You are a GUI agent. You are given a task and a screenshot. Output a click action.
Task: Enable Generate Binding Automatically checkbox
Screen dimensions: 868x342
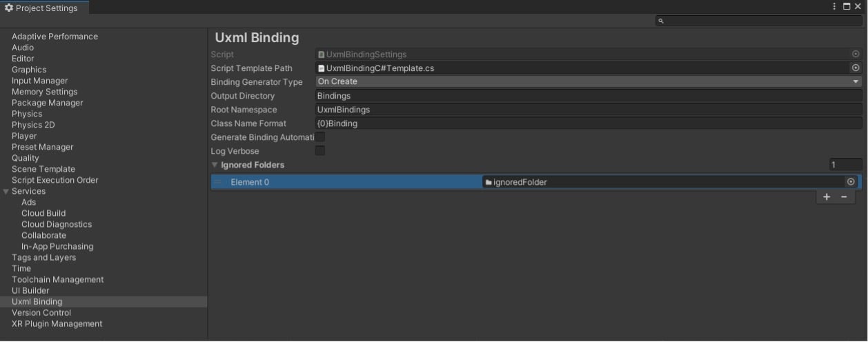[x=320, y=137]
